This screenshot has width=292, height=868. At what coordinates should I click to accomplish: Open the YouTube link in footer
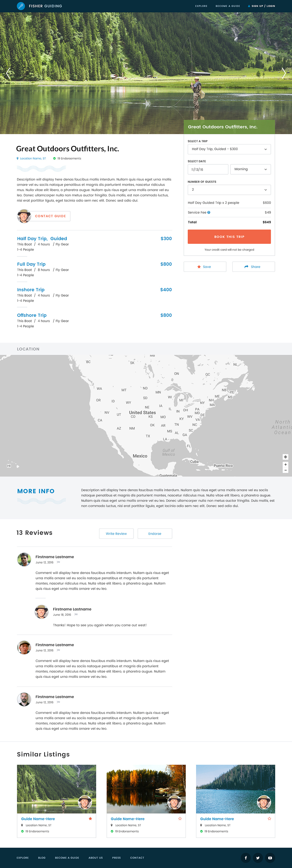[270, 857]
